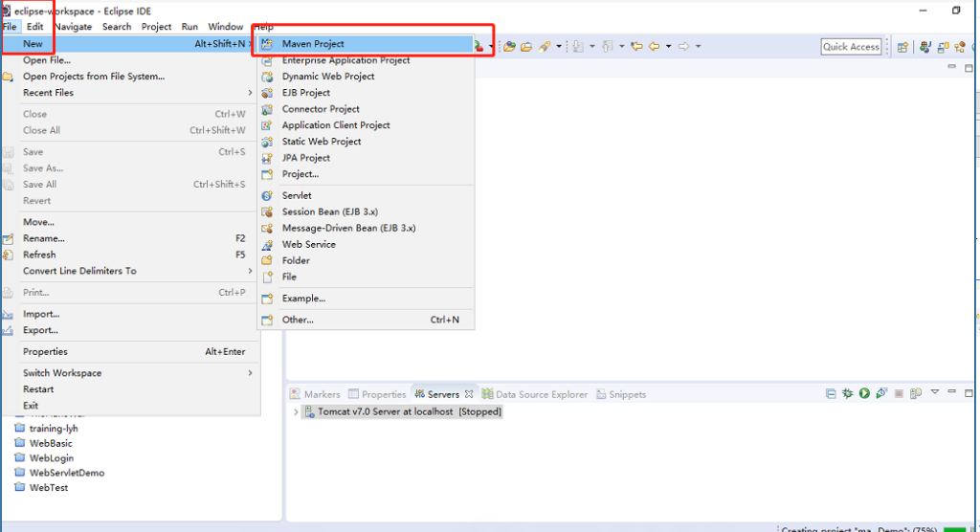Start the server with green play icon
This screenshot has width=980, height=532.
(864, 393)
